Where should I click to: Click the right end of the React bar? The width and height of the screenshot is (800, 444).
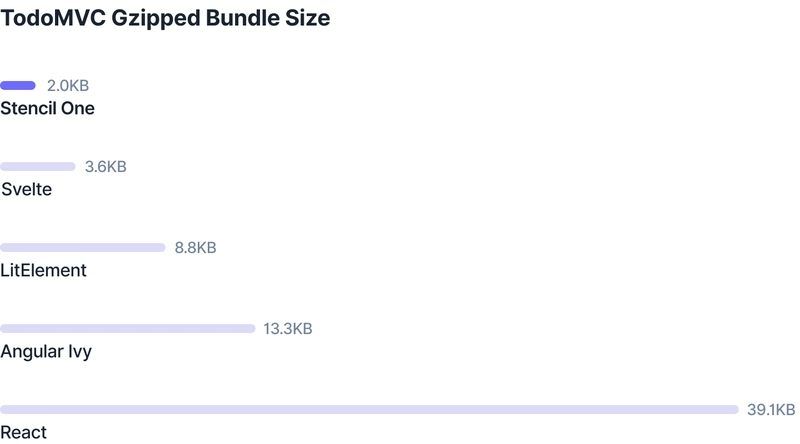pyautogui.click(x=735, y=409)
